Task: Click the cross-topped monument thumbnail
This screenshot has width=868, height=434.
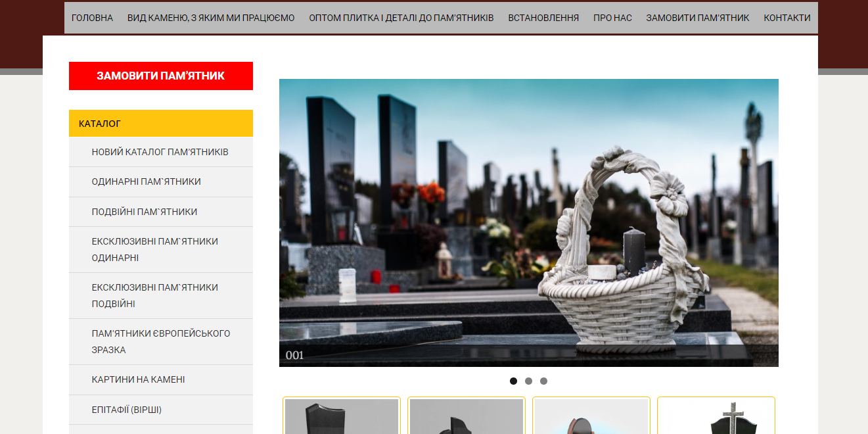Action: (x=716, y=416)
